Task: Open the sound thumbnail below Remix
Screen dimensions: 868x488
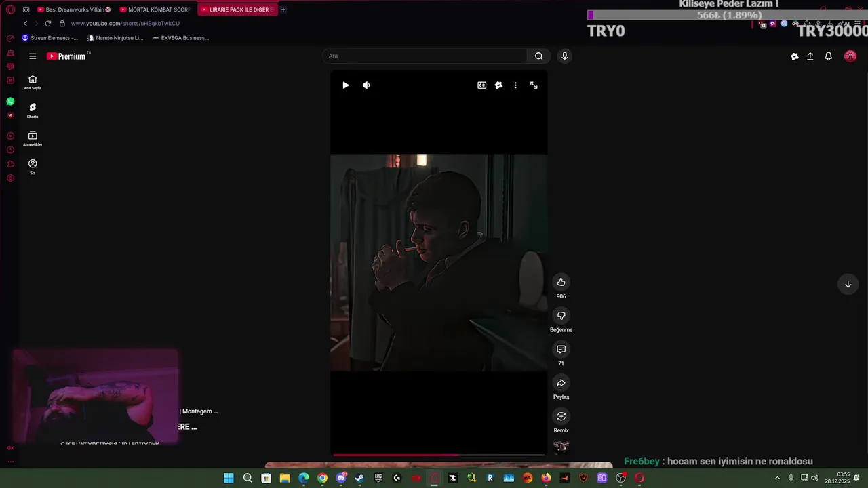Action: 561,446
